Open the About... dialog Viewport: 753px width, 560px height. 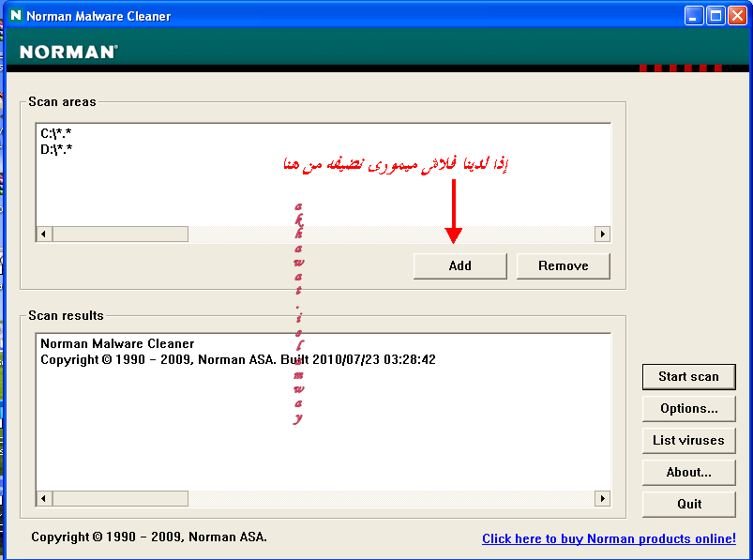point(688,473)
